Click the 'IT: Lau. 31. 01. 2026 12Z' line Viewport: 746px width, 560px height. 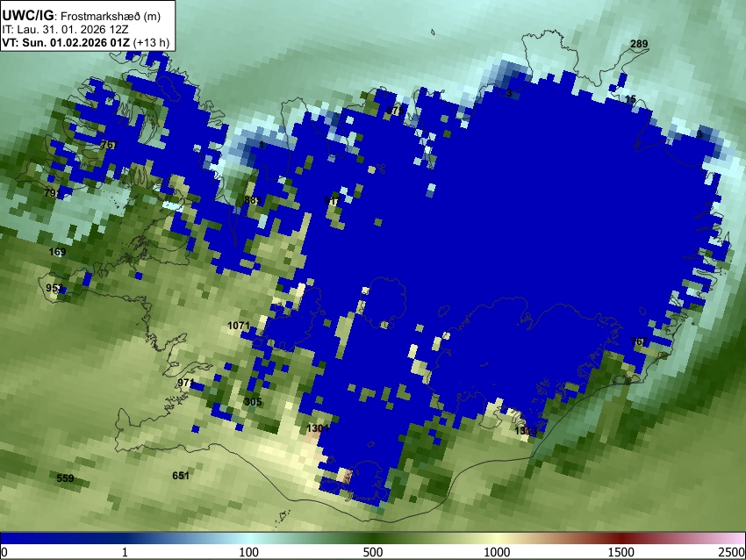65,30
